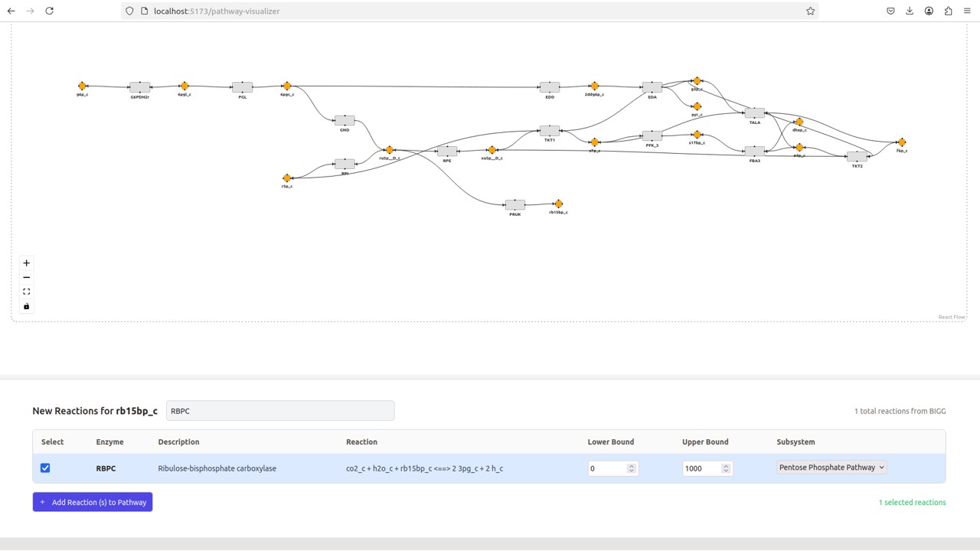Select the g6p_c metabolite node
Image resolution: width=980 pixels, height=551 pixels.
pos(82,86)
